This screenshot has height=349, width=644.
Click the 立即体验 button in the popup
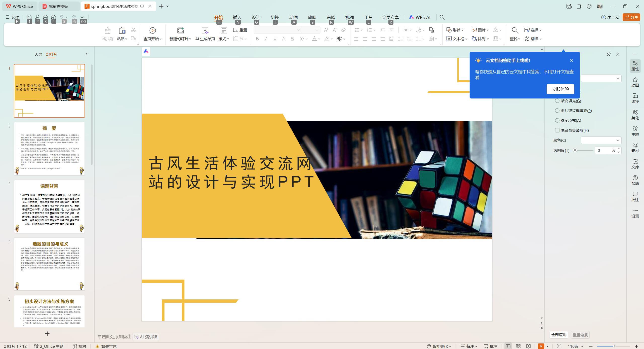click(560, 89)
